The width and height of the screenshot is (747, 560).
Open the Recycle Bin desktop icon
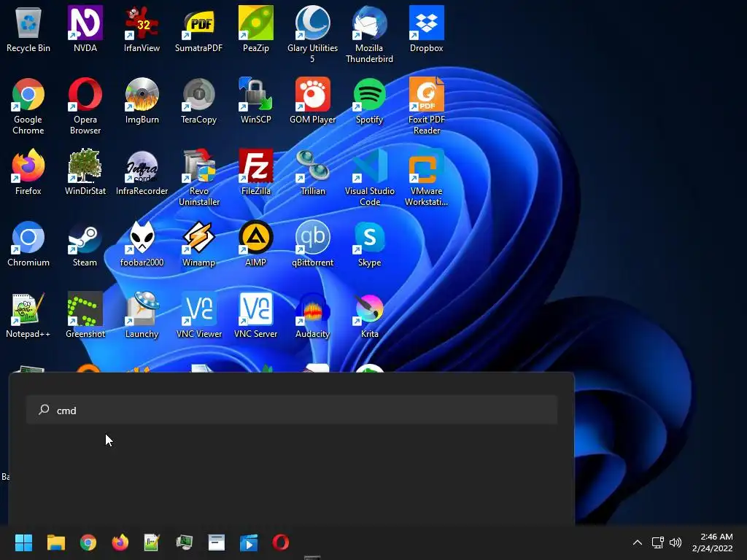coord(28,29)
